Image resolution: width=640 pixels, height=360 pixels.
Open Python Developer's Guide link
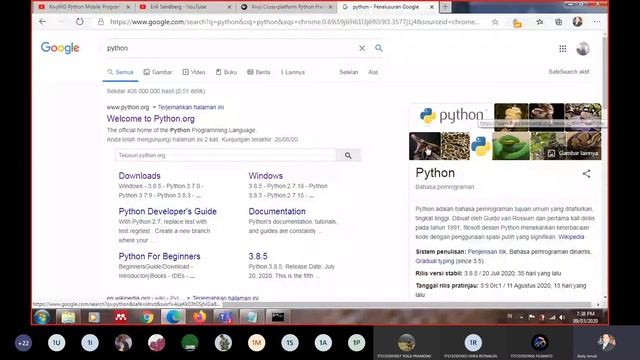(x=167, y=211)
